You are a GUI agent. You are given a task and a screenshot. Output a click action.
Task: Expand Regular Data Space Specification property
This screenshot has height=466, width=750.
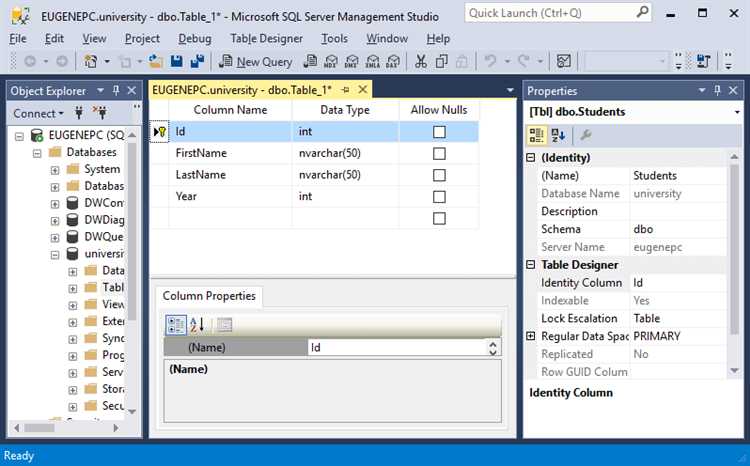[x=531, y=336]
